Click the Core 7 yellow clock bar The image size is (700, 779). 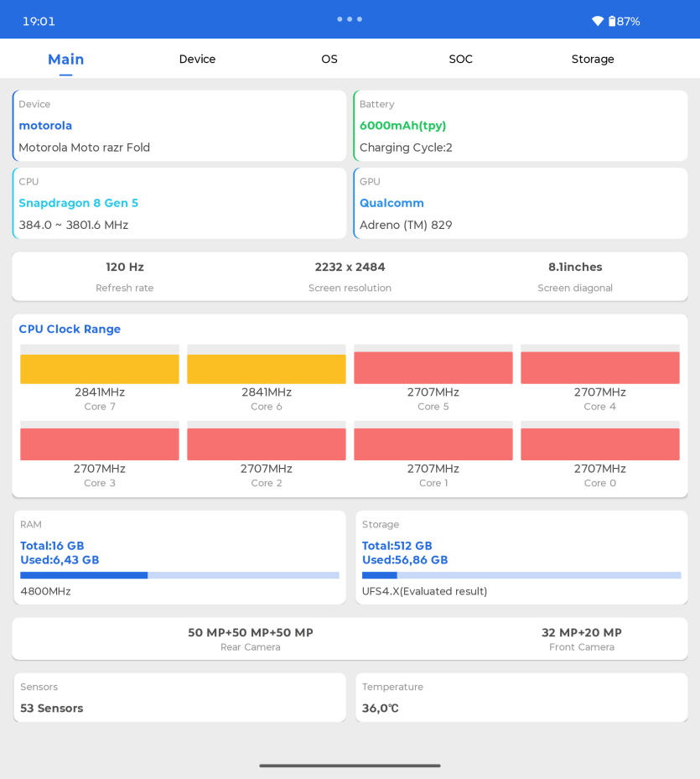coord(100,369)
